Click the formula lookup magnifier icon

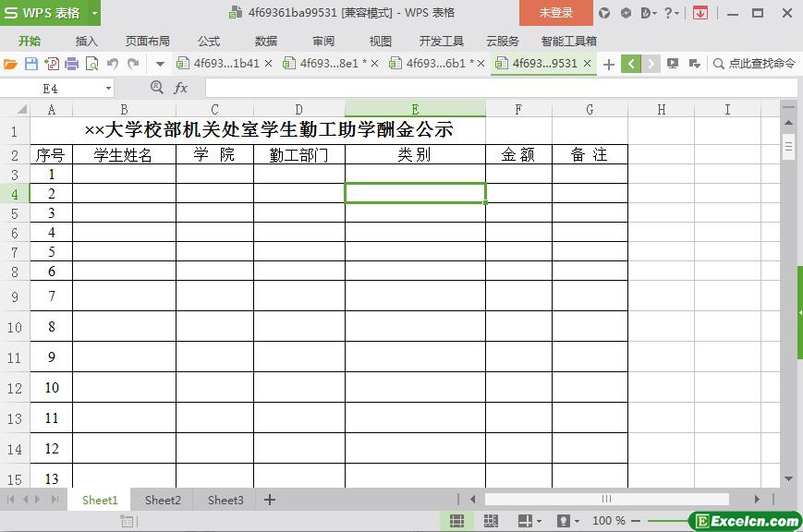(157, 88)
